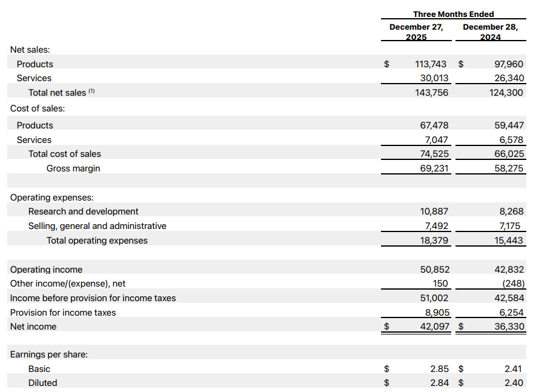
Task: Click the "Basic" earnings per share label
Action: coord(39,369)
